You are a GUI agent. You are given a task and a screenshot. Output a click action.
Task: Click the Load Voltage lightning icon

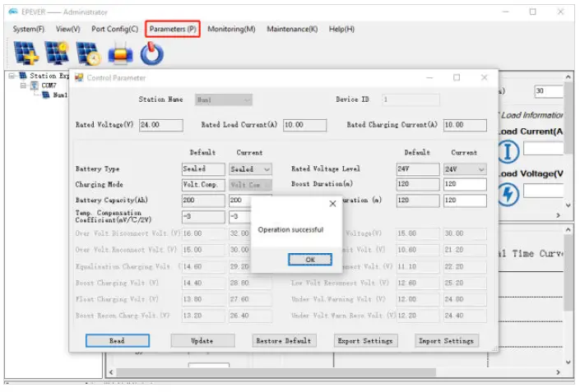point(508,193)
